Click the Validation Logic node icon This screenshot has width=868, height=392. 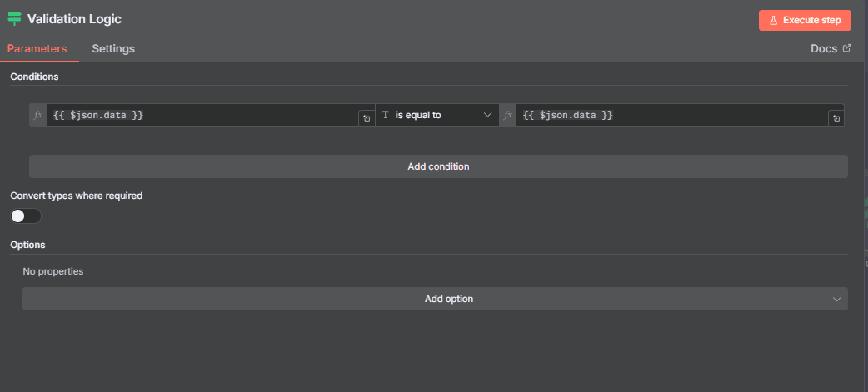point(14,19)
